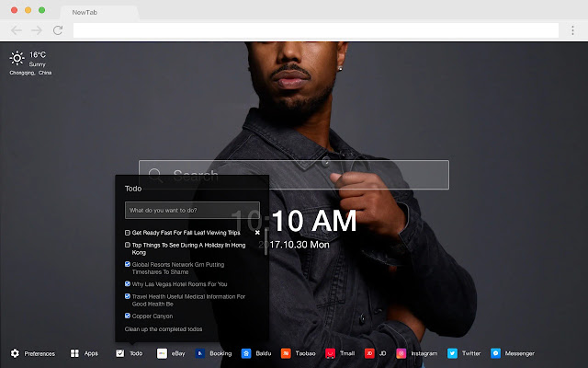Click the Copper Canyon todo text
Image resolution: width=588 pixels, height=368 pixels.
tap(153, 316)
